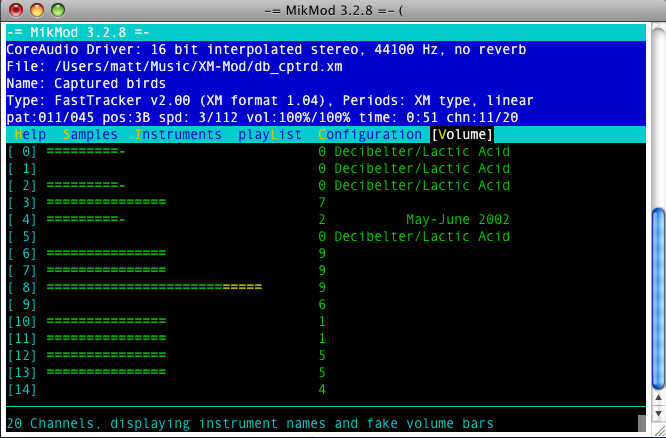Click channel [ 6] label

[23, 254]
